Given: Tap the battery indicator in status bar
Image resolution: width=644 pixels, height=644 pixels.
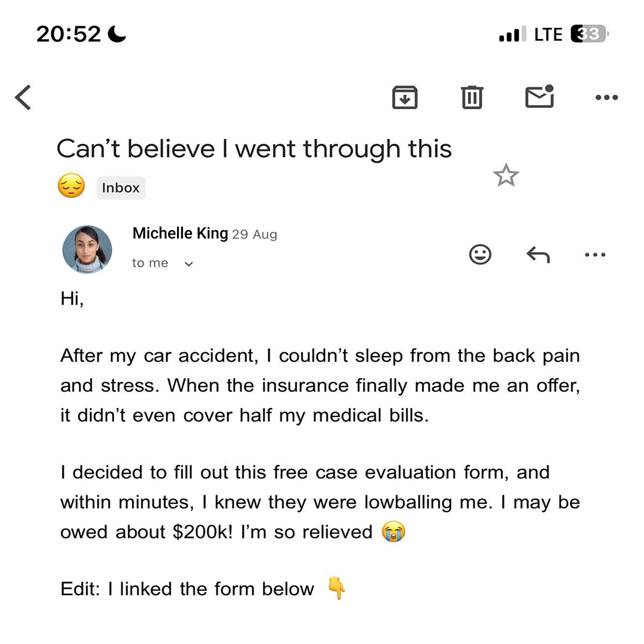Looking at the screenshot, I should tap(589, 35).
